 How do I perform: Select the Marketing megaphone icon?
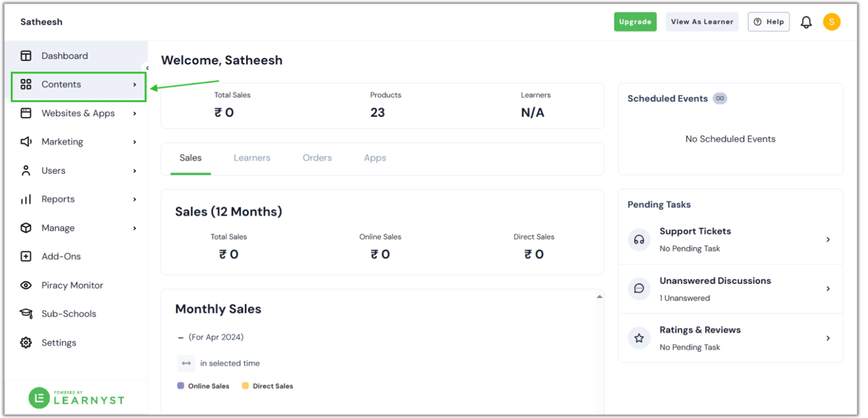(x=26, y=141)
